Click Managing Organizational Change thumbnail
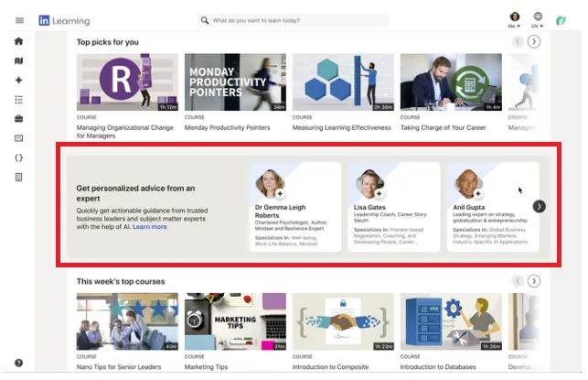 127,81
